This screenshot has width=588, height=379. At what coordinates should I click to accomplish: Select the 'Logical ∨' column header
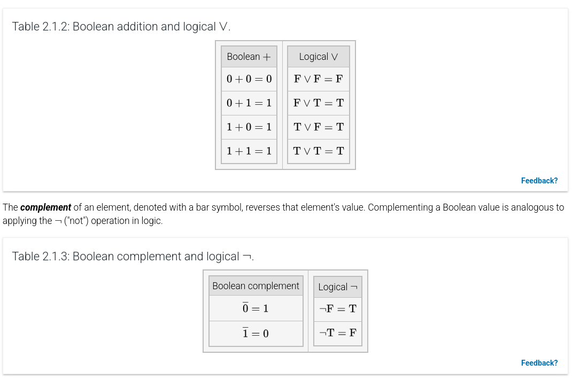point(319,57)
